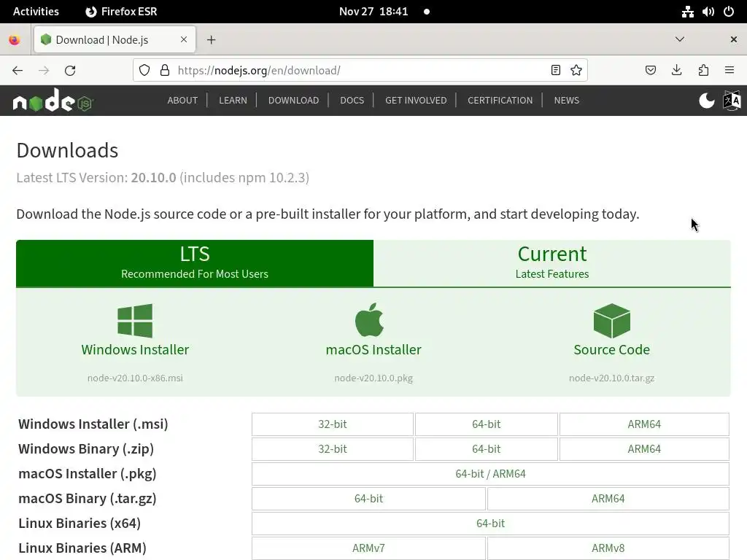The height and width of the screenshot is (560, 747).
Task: Select the LTS tab
Action: click(x=195, y=263)
